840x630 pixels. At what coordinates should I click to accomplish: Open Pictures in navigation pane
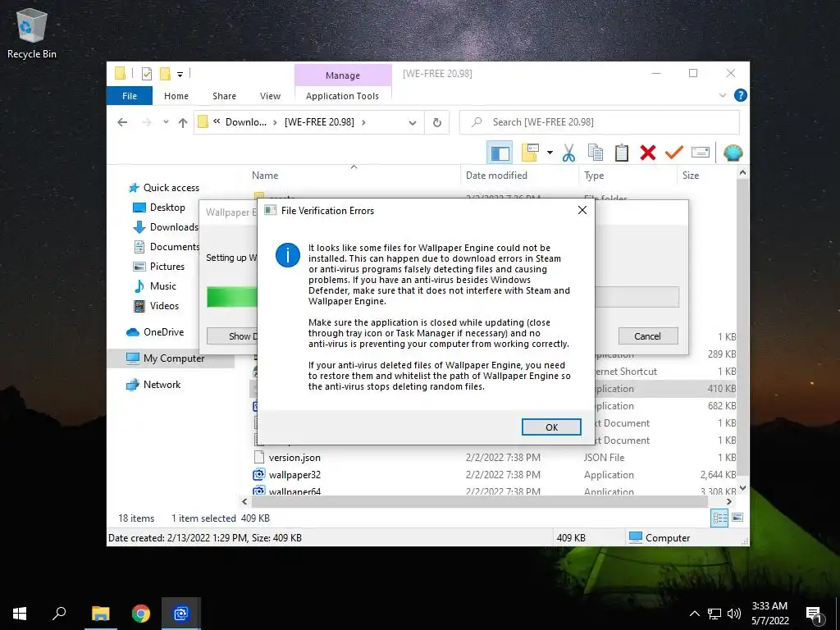click(x=158, y=267)
